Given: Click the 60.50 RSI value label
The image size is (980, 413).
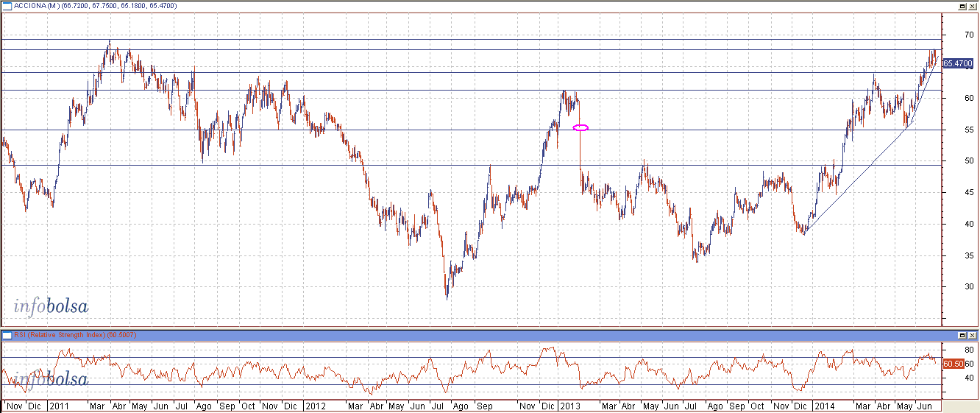Looking at the screenshot, I should [953, 364].
